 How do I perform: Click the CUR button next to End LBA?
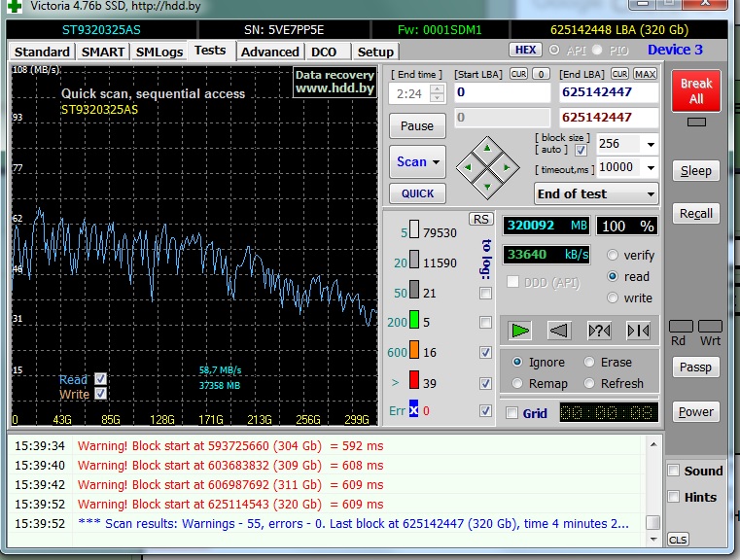coord(619,74)
